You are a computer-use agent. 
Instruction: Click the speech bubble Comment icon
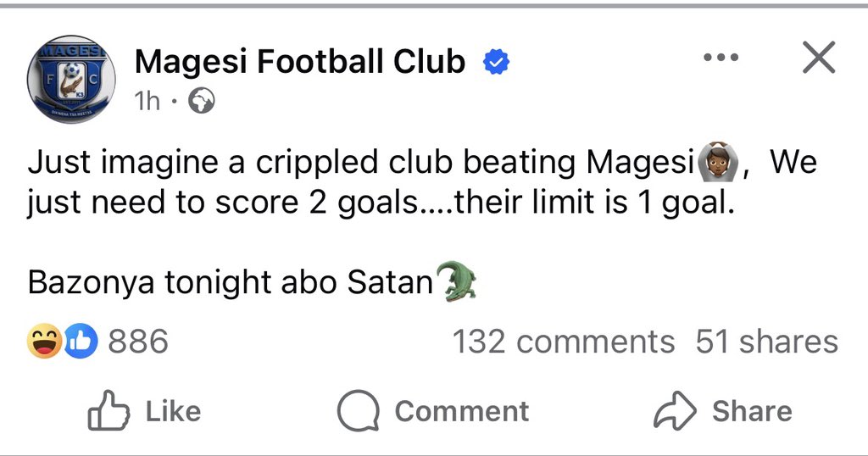pos(359,411)
